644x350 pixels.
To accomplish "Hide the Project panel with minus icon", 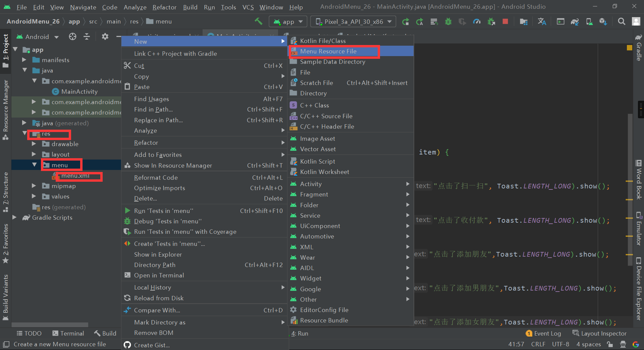I will [x=118, y=37].
